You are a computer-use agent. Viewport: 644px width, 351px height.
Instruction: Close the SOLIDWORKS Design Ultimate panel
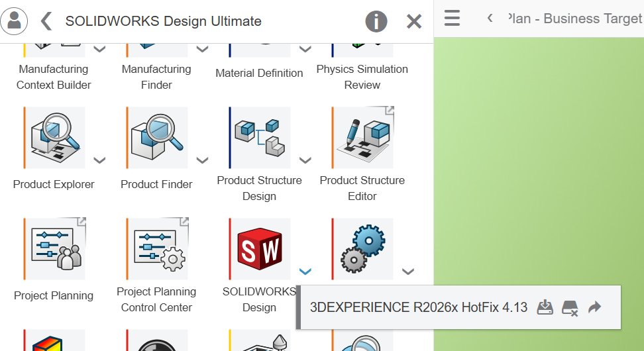(414, 21)
